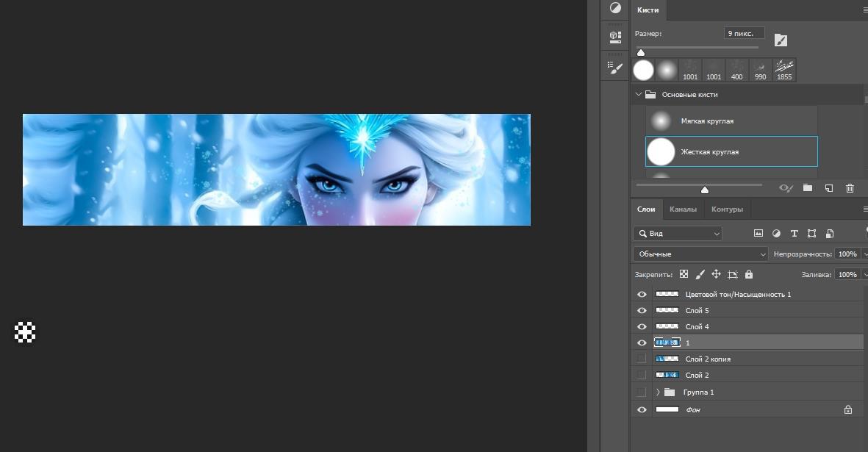This screenshot has width=868, height=452.
Task: Click the brush size input field
Action: coord(744,34)
